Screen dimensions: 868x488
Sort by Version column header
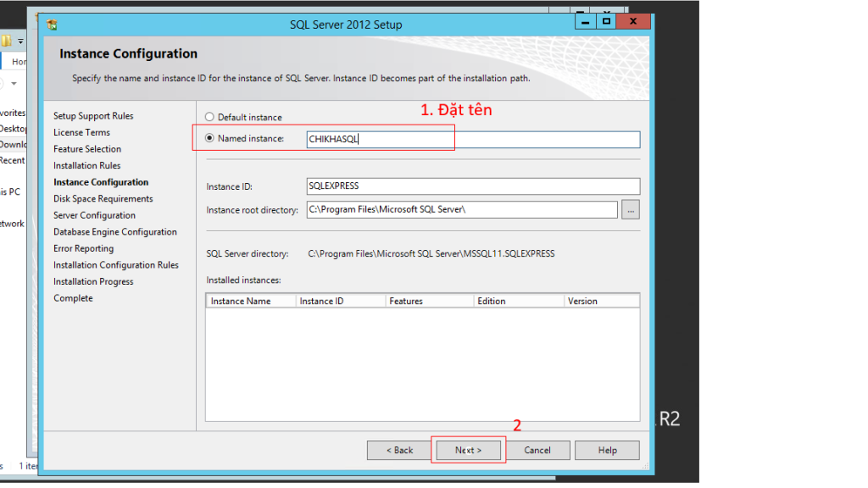point(602,301)
